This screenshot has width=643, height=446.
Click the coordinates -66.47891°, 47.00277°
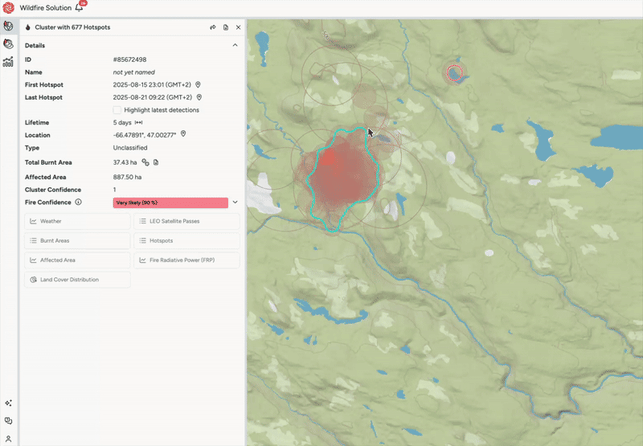[x=144, y=135]
